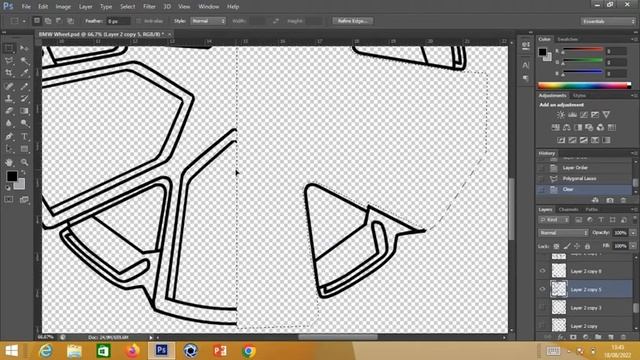Click the color spectrum ramp
The height and width of the screenshot is (360, 640).
click(584, 85)
